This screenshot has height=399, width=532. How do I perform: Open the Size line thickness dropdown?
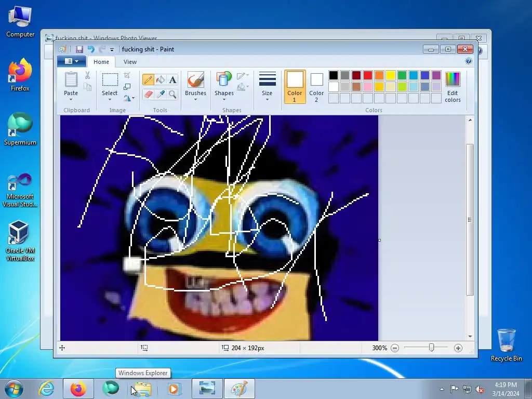pyautogui.click(x=267, y=87)
